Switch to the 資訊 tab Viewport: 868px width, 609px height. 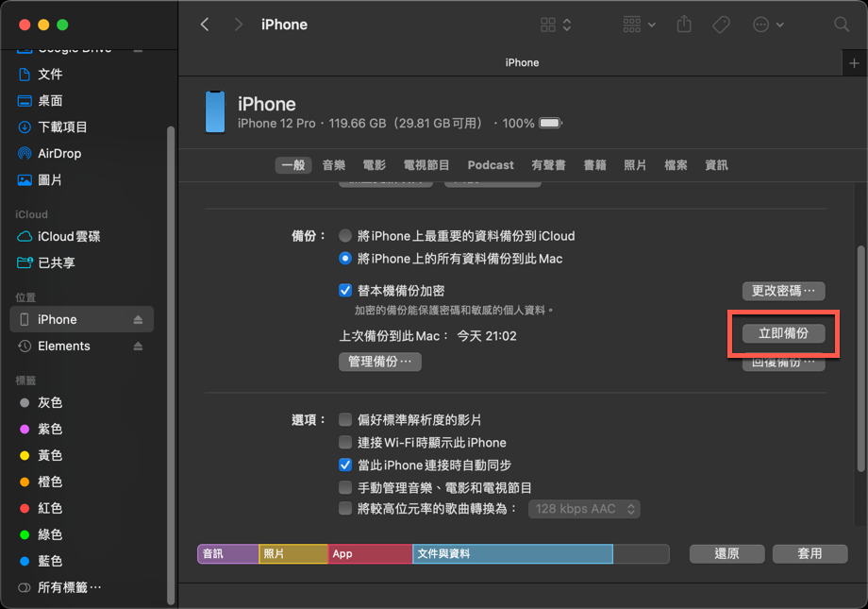pyautogui.click(x=716, y=165)
